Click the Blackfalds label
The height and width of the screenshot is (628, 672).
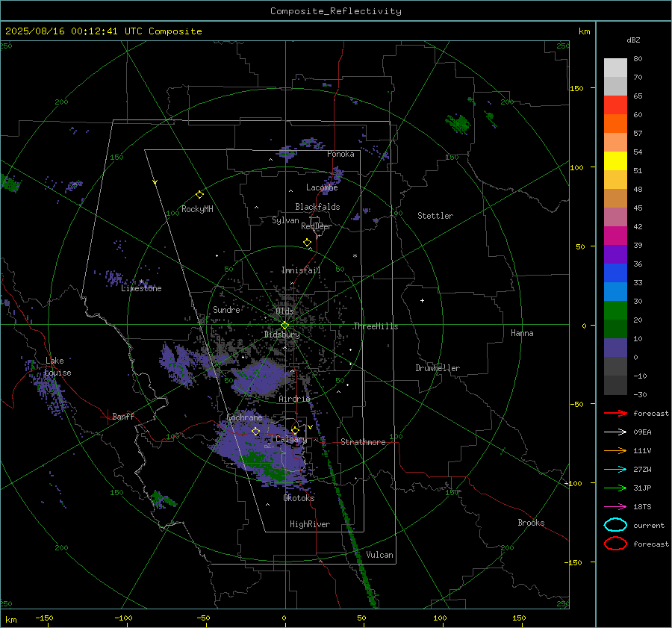317,207
